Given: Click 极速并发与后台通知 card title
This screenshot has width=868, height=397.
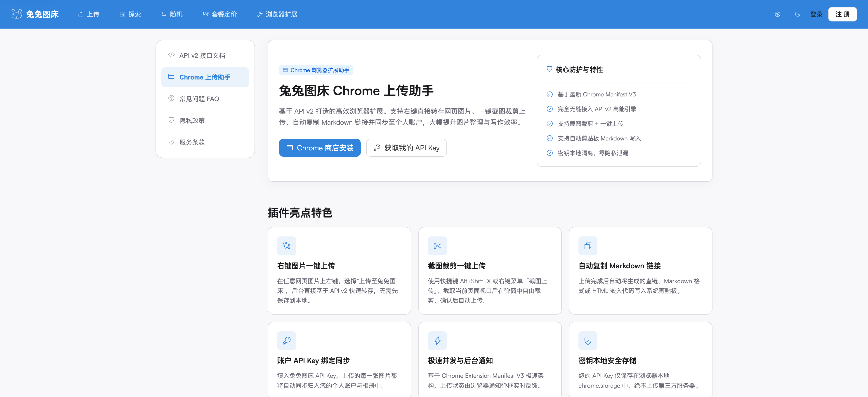Looking at the screenshot, I should point(460,361).
